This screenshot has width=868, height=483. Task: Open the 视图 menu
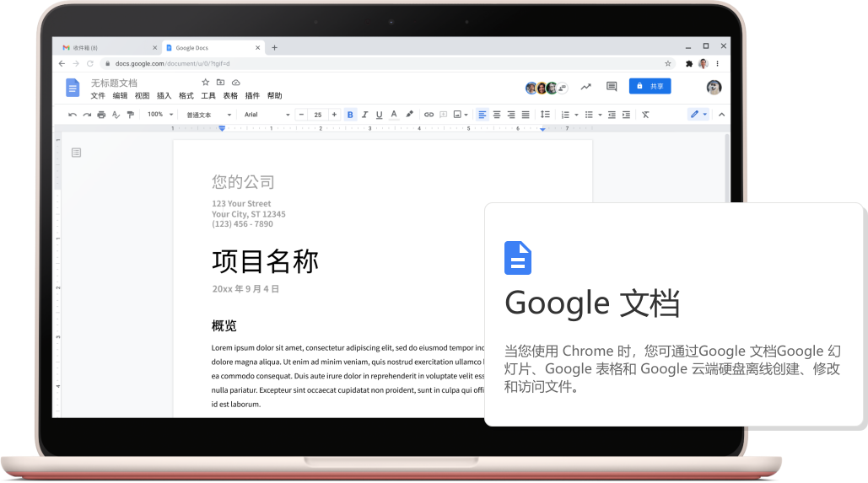click(143, 96)
